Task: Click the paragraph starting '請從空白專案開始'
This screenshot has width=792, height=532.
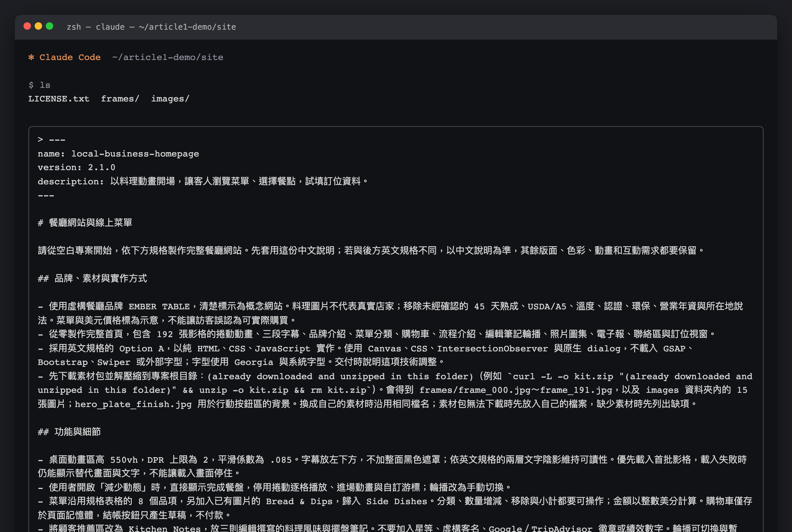Action: pos(371,251)
